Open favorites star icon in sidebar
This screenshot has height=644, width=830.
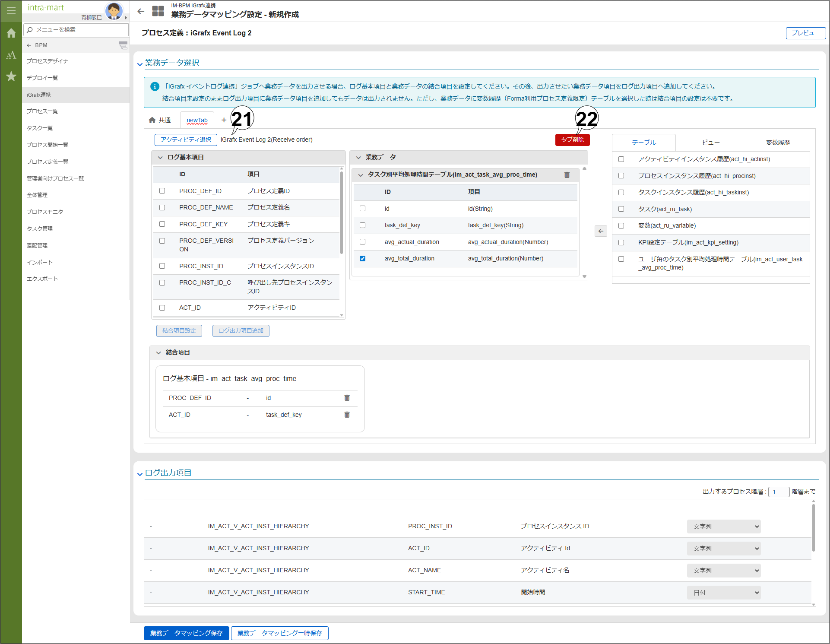[11, 76]
